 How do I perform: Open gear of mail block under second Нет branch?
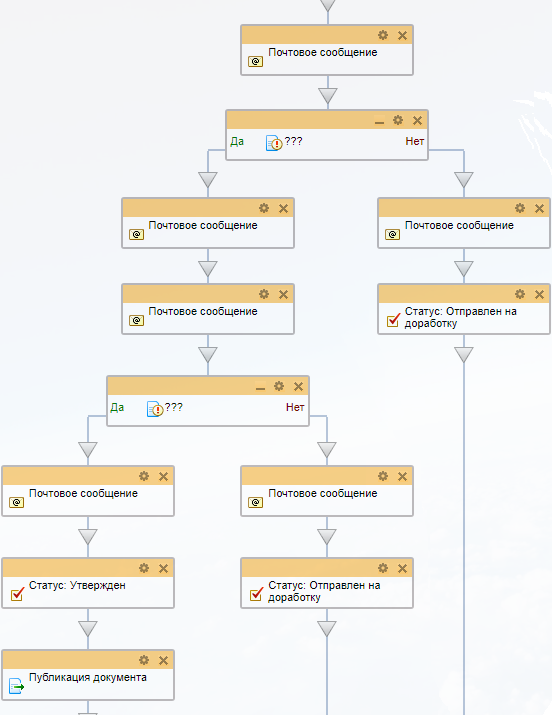pyautogui.click(x=383, y=476)
